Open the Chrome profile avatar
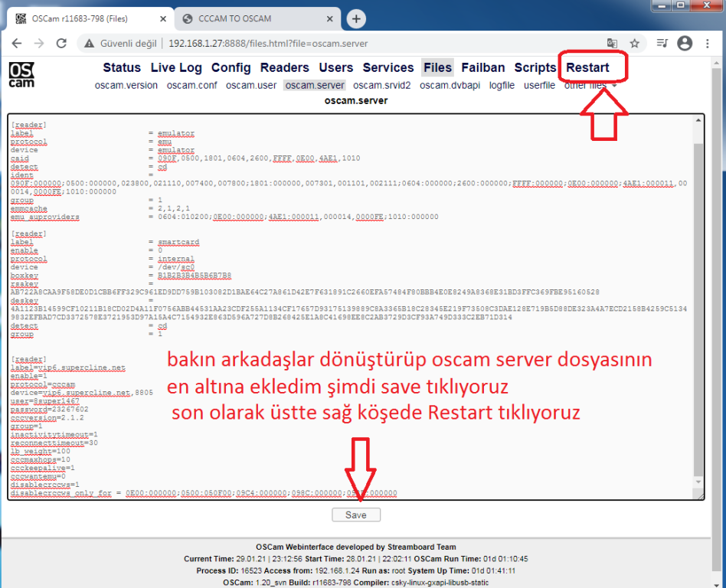The height and width of the screenshot is (588, 726). 685,44
